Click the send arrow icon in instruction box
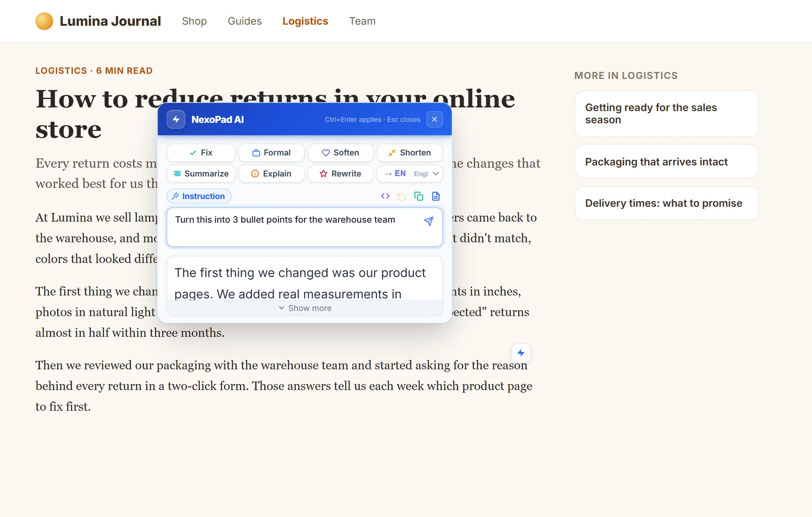The height and width of the screenshot is (517, 812). 429,221
